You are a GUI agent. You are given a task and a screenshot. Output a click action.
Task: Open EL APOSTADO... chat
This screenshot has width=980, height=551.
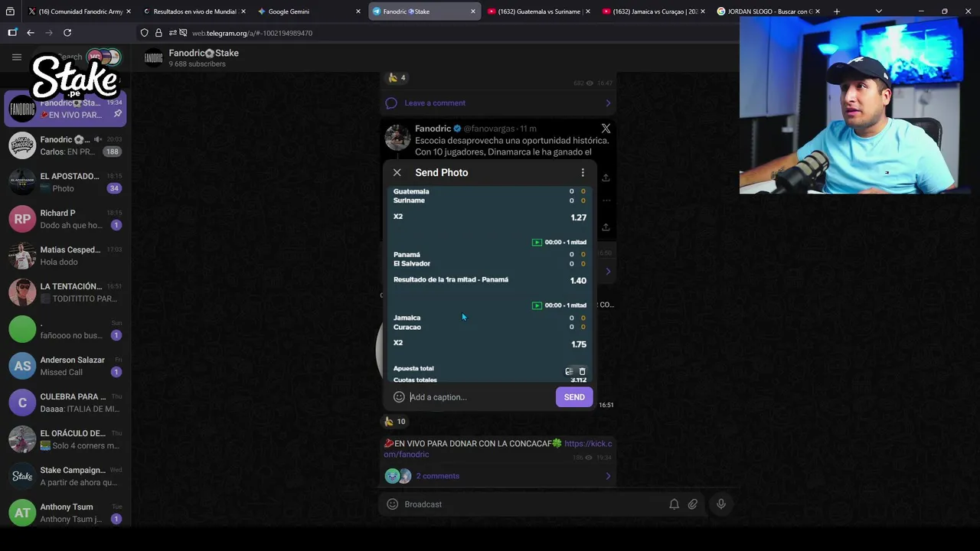pos(65,182)
